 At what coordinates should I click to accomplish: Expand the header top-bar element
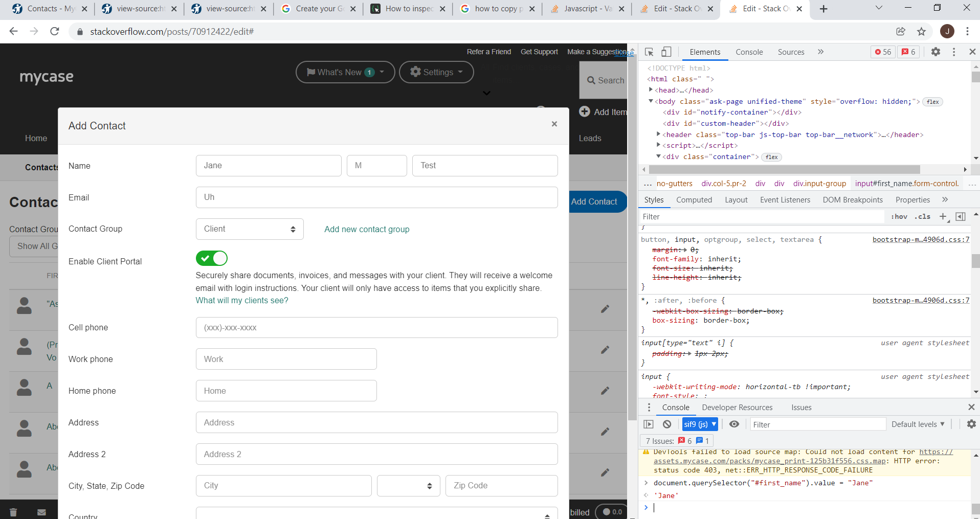click(x=659, y=134)
